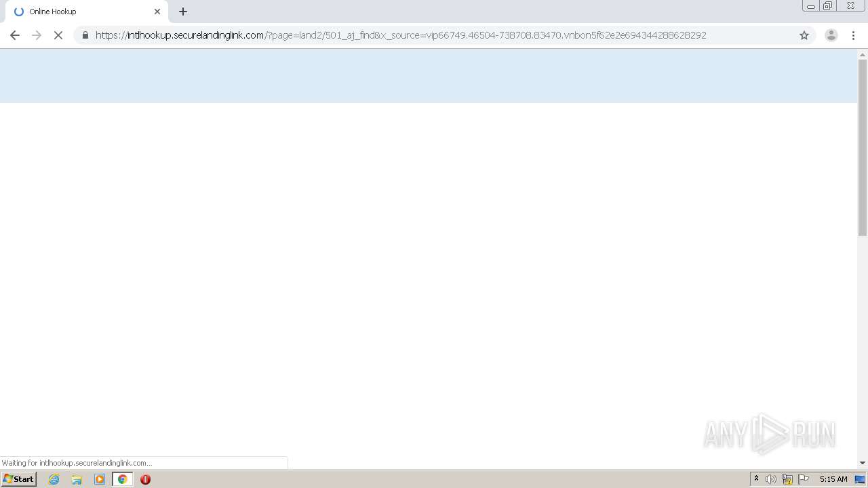Viewport: 868px width, 488px height.
Task: Open Windows Explorer folder on taskbar
Action: coord(77,479)
